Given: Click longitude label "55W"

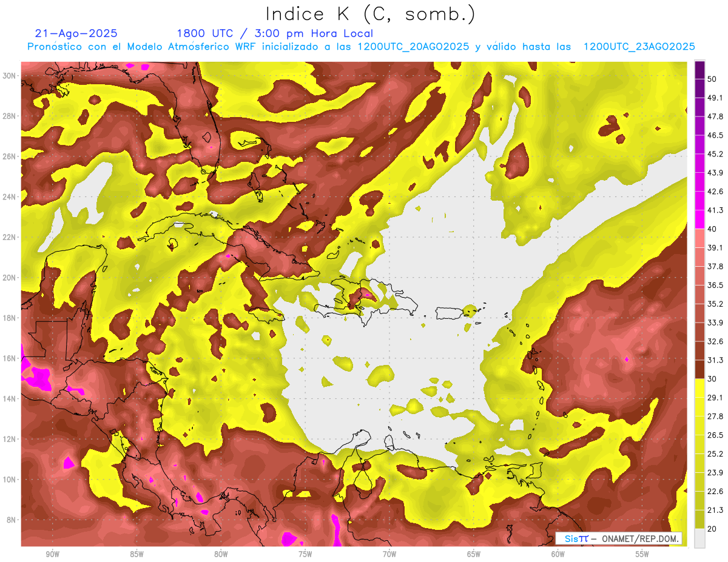Looking at the screenshot, I should (x=642, y=554).
